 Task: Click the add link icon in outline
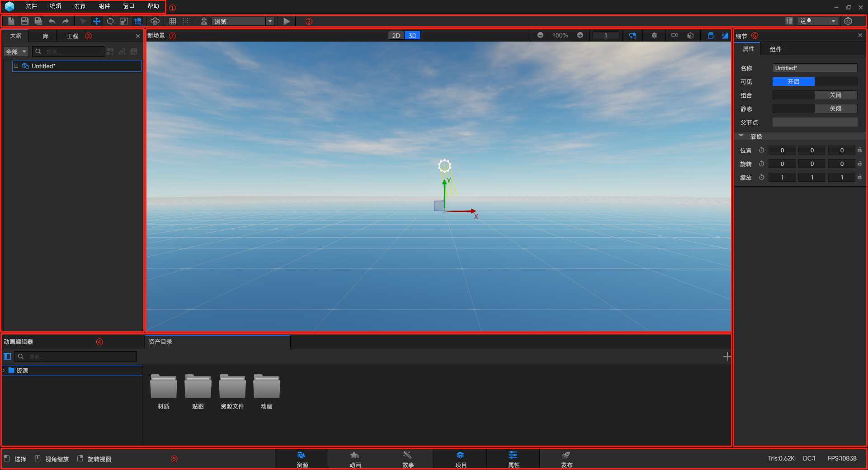pos(122,52)
